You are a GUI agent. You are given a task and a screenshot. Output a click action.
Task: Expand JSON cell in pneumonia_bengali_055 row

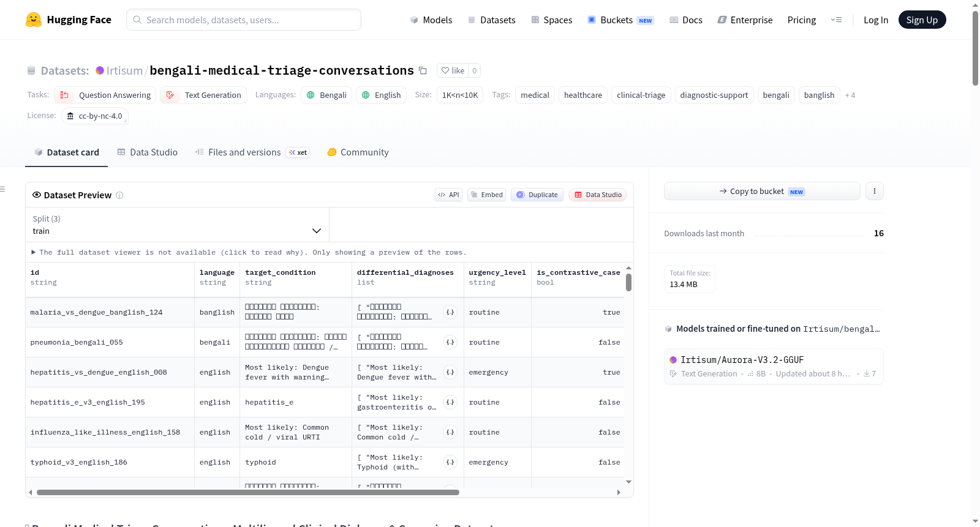[450, 342]
